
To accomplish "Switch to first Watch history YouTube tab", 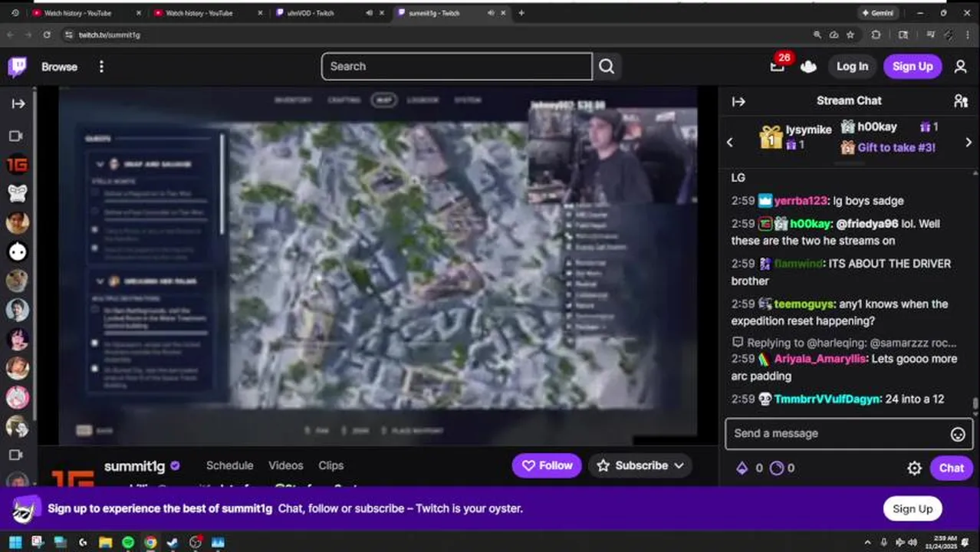I will point(84,13).
